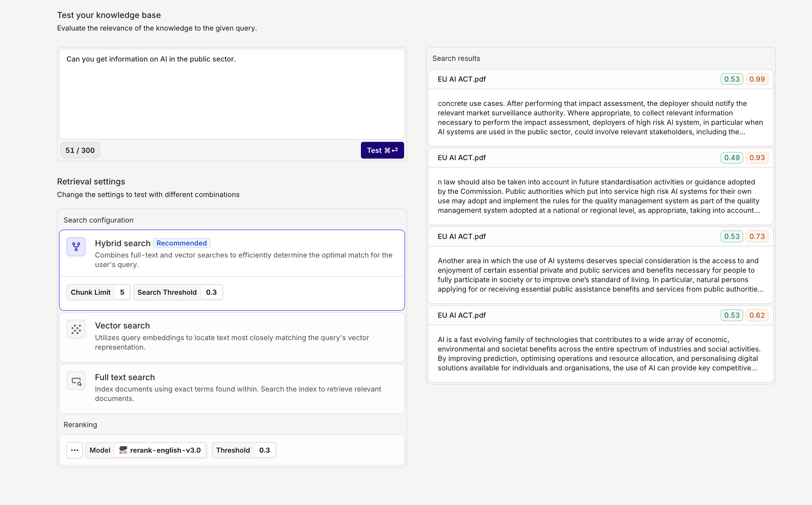Open the reranking ellipsis options button
The width and height of the screenshot is (812, 505).
pos(74,450)
